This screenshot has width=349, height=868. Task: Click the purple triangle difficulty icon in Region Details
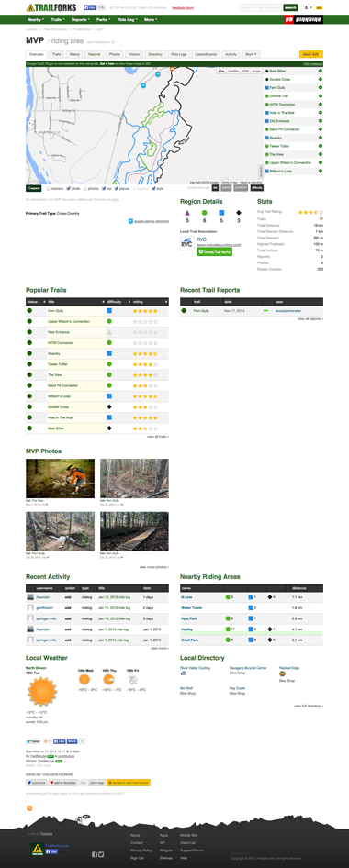(187, 213)
